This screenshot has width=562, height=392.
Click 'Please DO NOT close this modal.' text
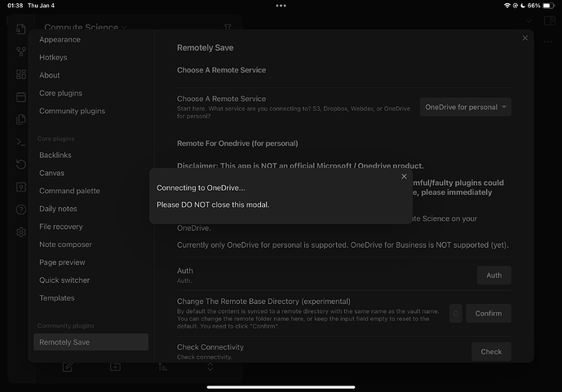pos(213,205)
